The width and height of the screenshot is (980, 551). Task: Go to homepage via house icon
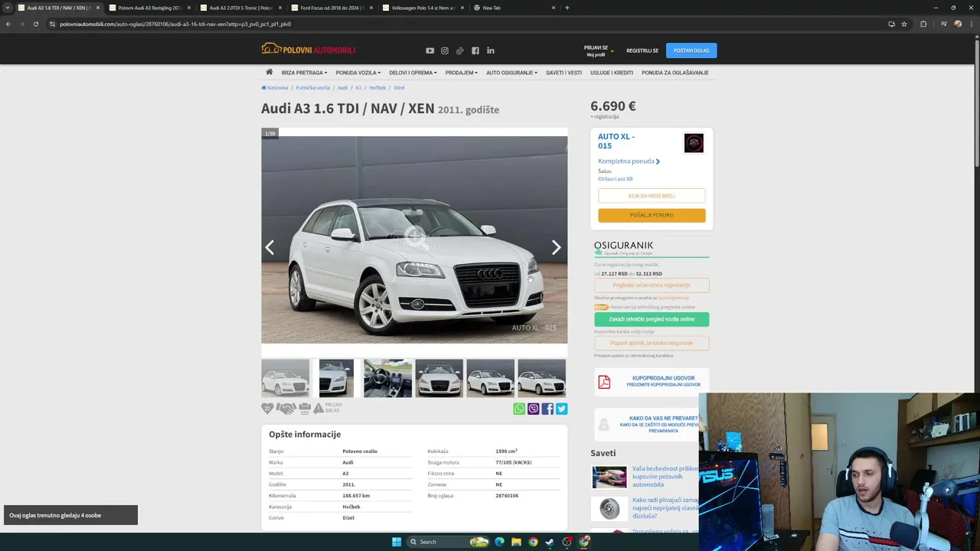pyautogui.click(x=269, y=72)
